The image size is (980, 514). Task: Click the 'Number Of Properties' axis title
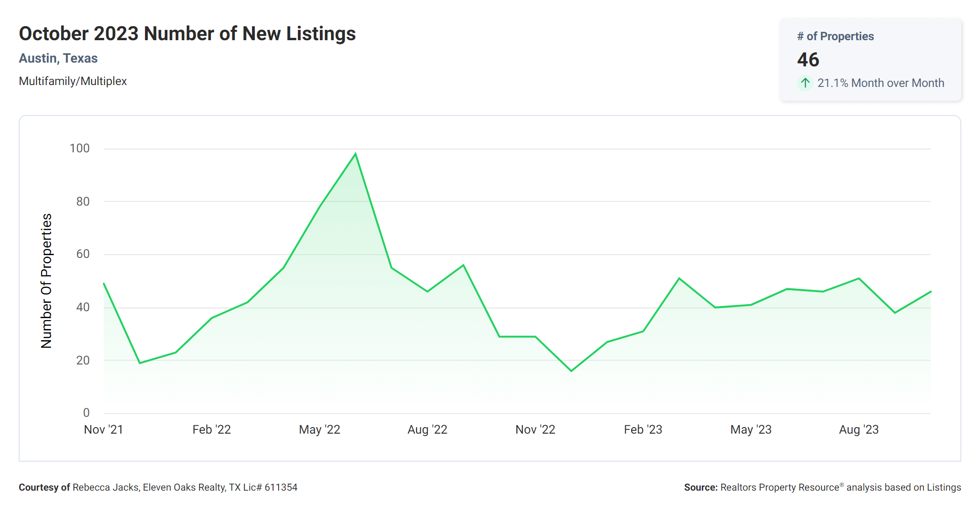point(46,281)
